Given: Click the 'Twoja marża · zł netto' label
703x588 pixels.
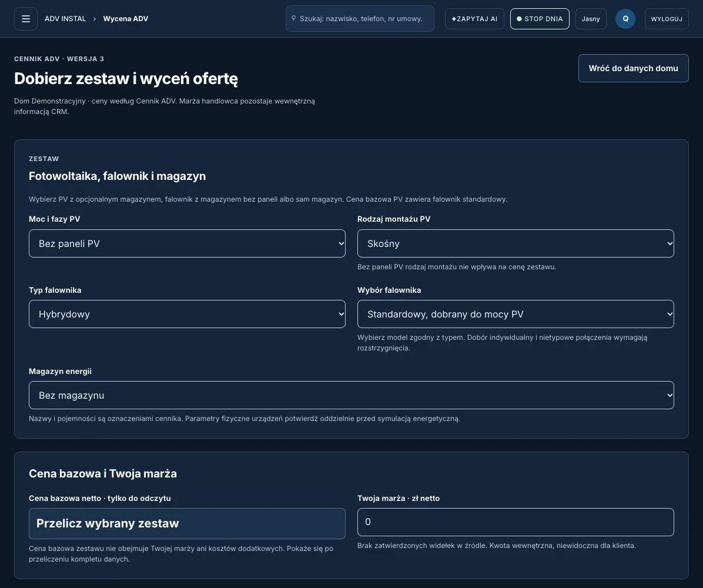Looking at the screenshot, I should tap(399, 498).
